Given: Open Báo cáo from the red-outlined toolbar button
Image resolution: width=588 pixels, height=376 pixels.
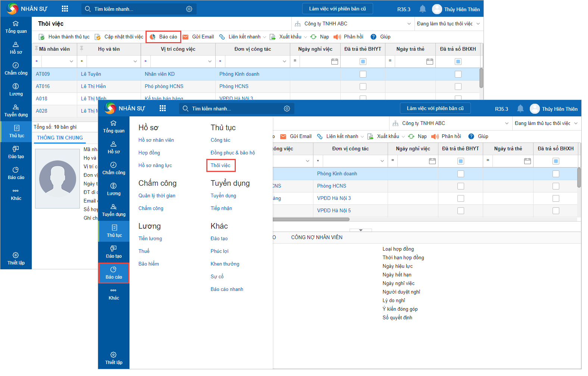Looking at the screenshot, I should coord(163,37).
